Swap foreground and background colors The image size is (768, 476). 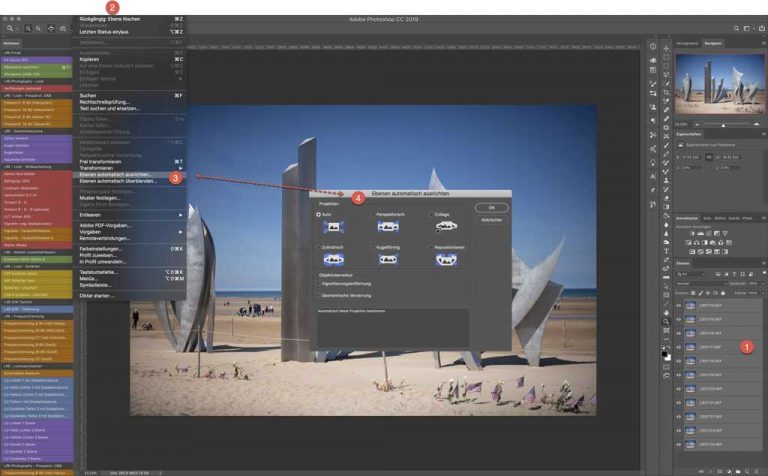(669, 348)
